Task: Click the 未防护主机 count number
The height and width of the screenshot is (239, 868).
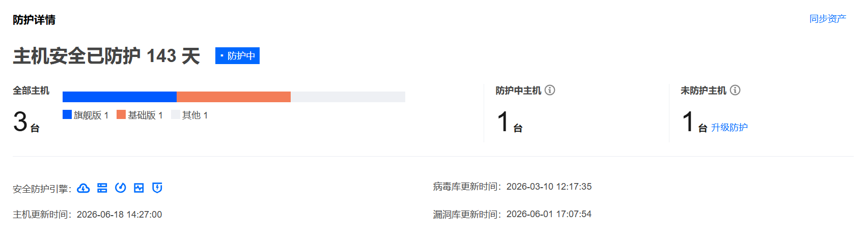Action: pos(688,122)
